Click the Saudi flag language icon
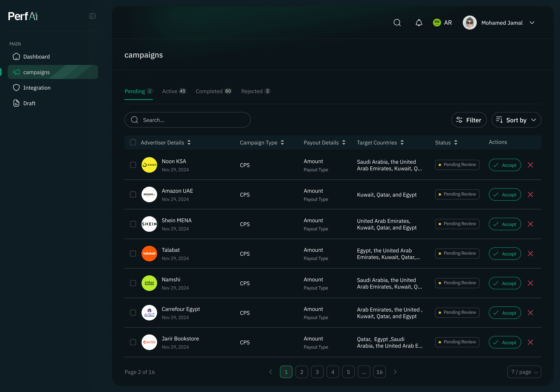 pyautogui.click(x=437, y=23)
